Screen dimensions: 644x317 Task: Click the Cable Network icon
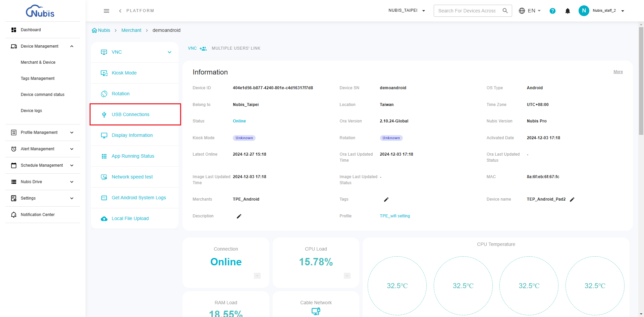[316, 312]
